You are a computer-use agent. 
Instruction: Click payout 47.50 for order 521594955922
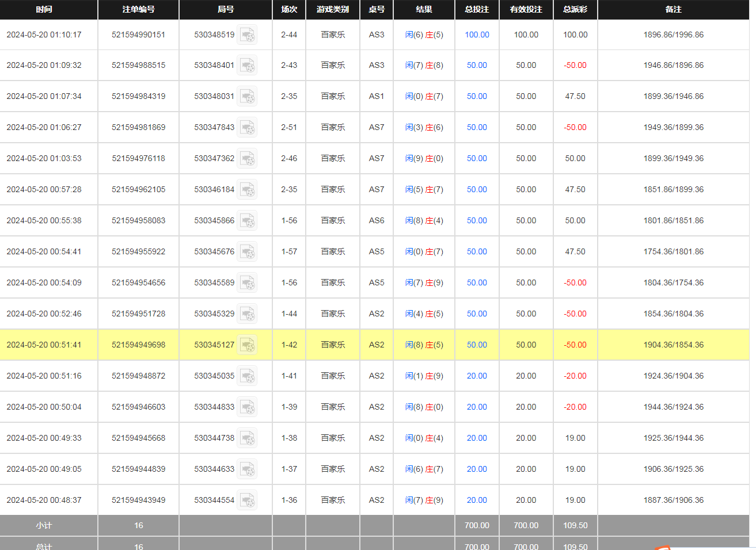575,251
